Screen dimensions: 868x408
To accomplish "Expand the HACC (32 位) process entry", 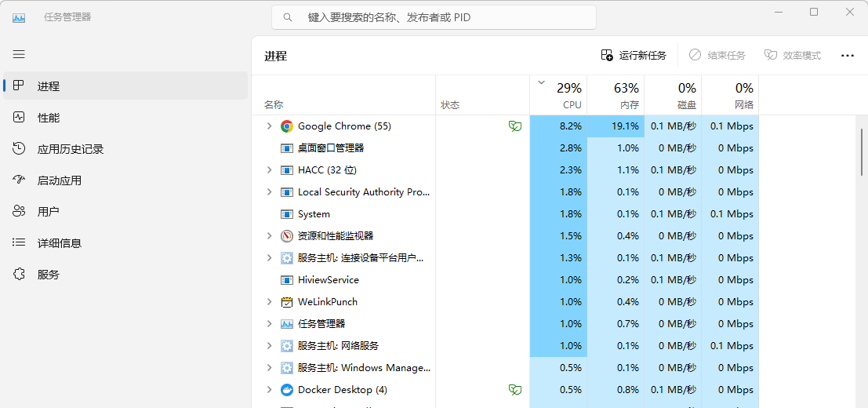I will 269,170.
